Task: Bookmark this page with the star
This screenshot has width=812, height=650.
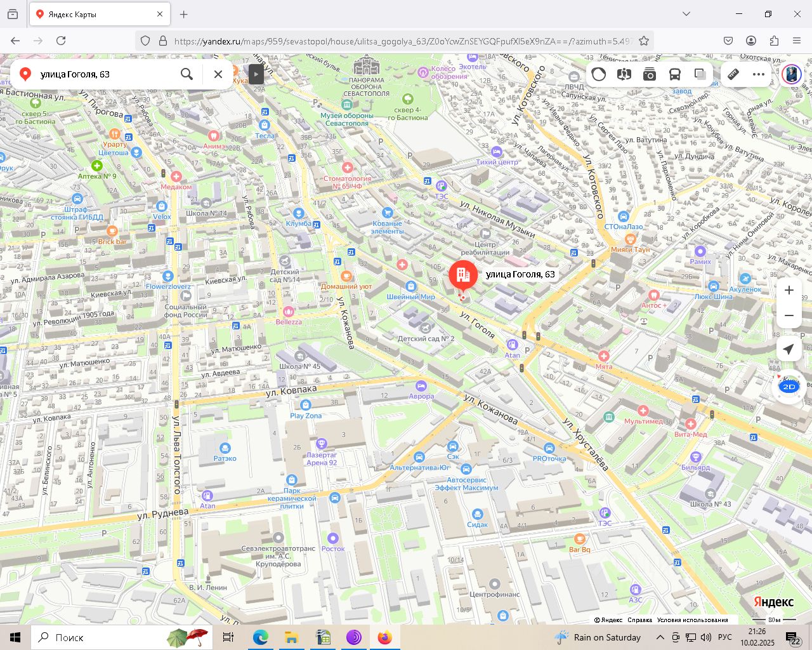Action: click(644, 41)
